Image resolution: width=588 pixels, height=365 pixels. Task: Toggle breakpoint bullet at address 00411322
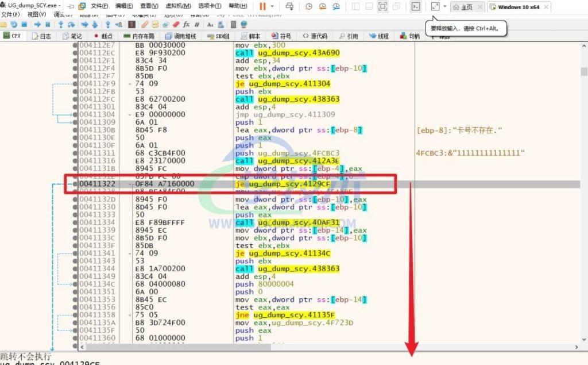75,183
